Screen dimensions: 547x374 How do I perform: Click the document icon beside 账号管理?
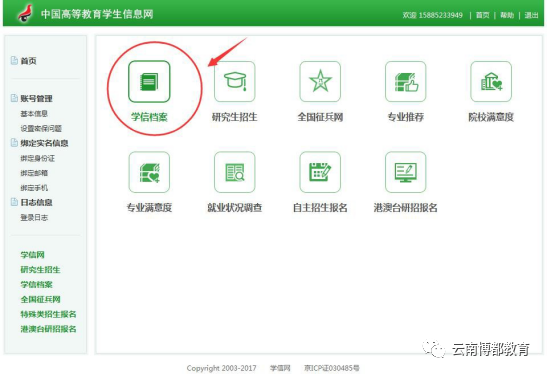[14, 98]
